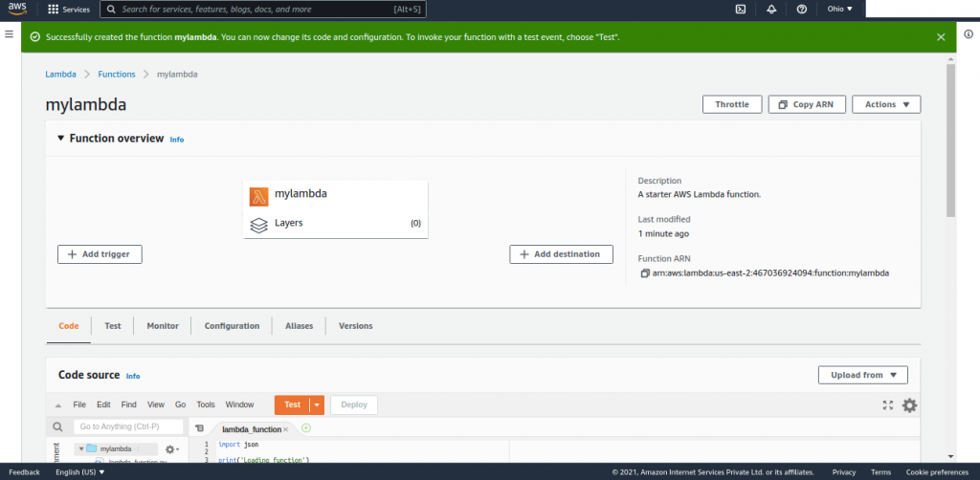The height and width of the screenshot is (480, 980).
Task: Click Add trigger button
Action: click(100, 254)
